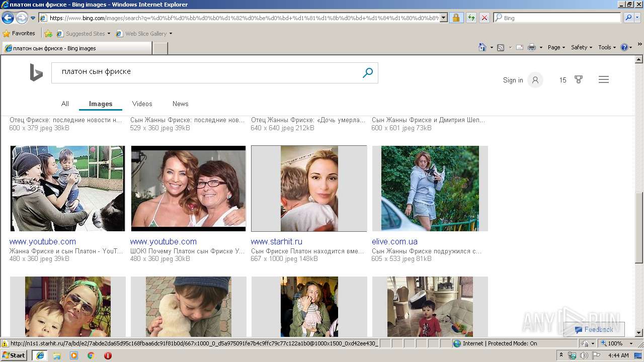
Task: Show hidden system tray icons
Action: click(x=561, y=355)
